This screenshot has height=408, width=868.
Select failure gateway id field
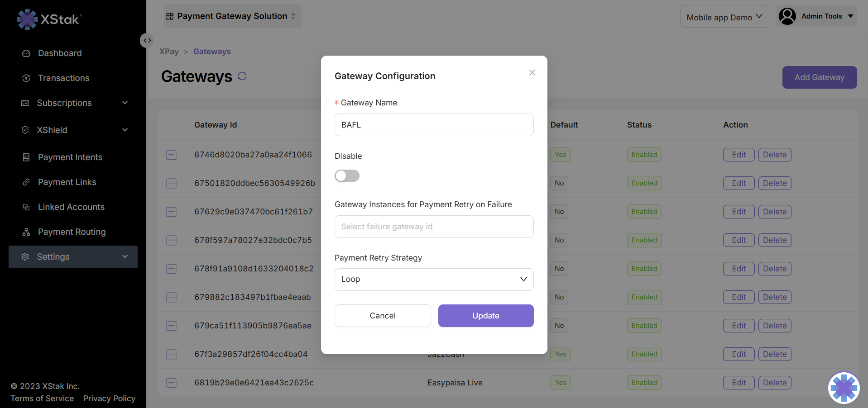point(434,227)
